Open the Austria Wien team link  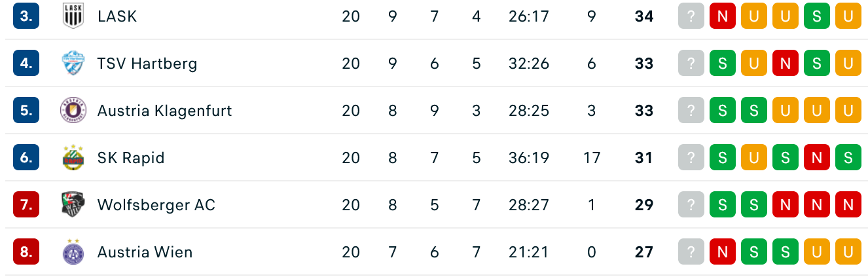click(145, 252)
